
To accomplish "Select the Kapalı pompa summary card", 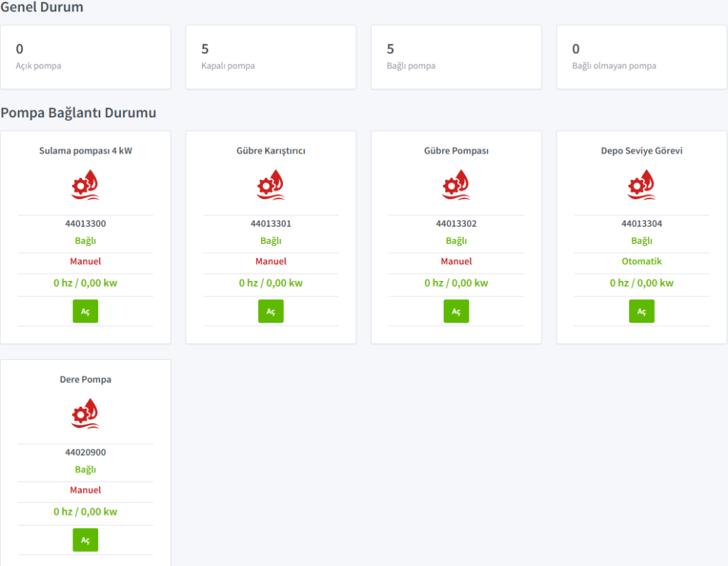I will [271, 57].
